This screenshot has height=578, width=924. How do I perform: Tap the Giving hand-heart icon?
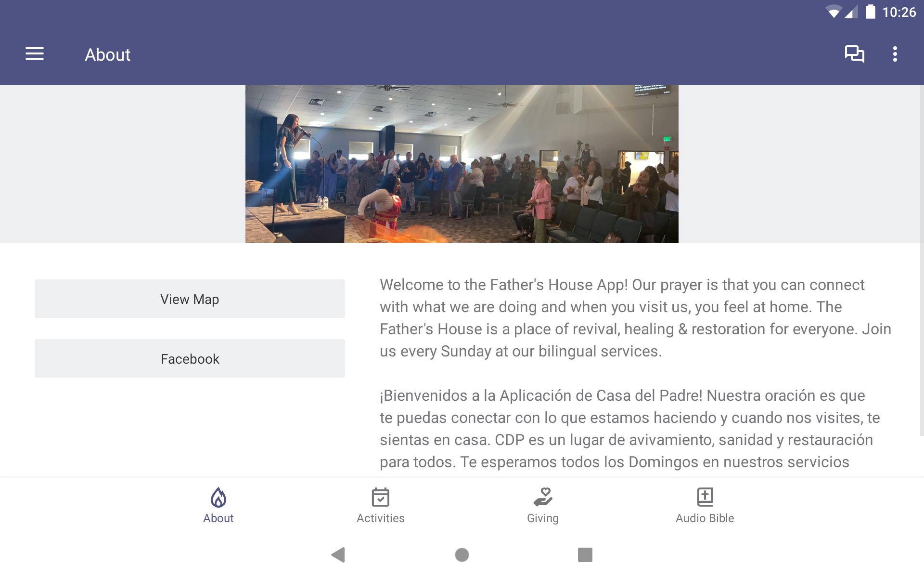(x=543, y=498)
